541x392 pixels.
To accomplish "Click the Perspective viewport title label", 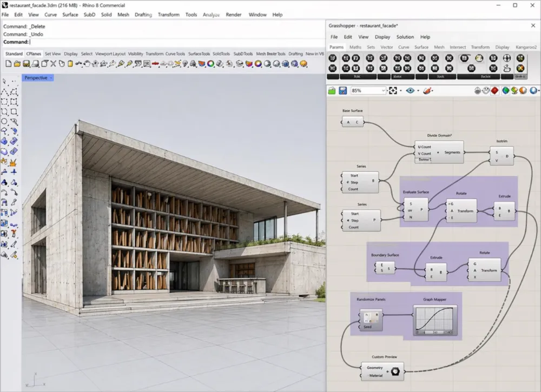I will click(36, 78).
